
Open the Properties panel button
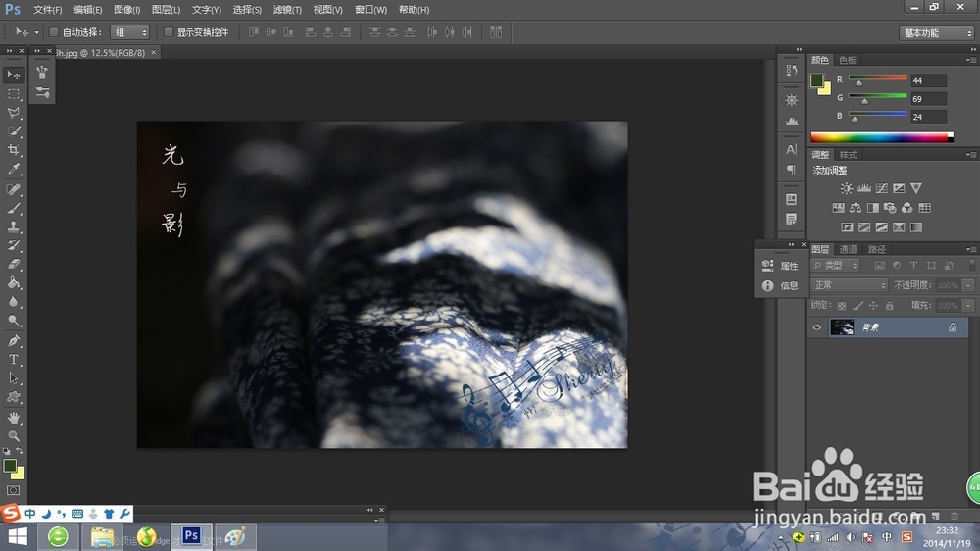click(x=780, y=265)
